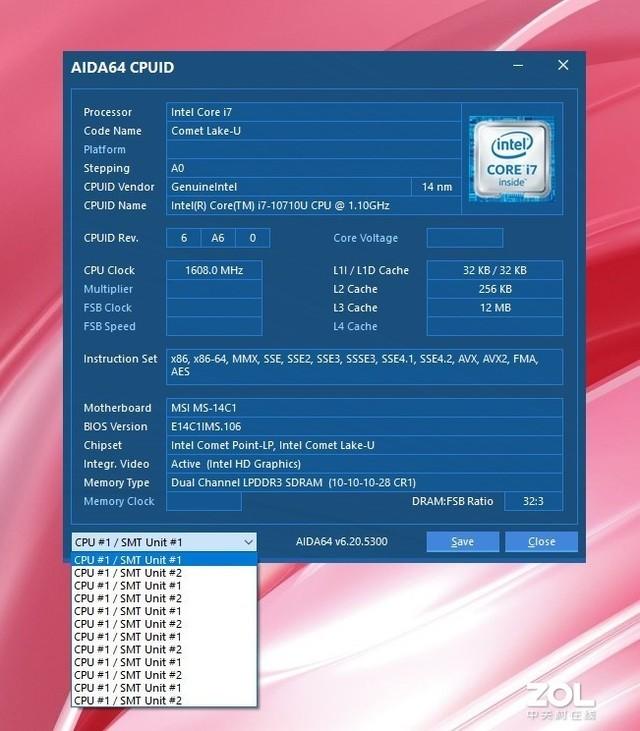Click the Motherboard 'MSI MS-14C1' value
The image size is (640, 731).
[x=364, y=408]
